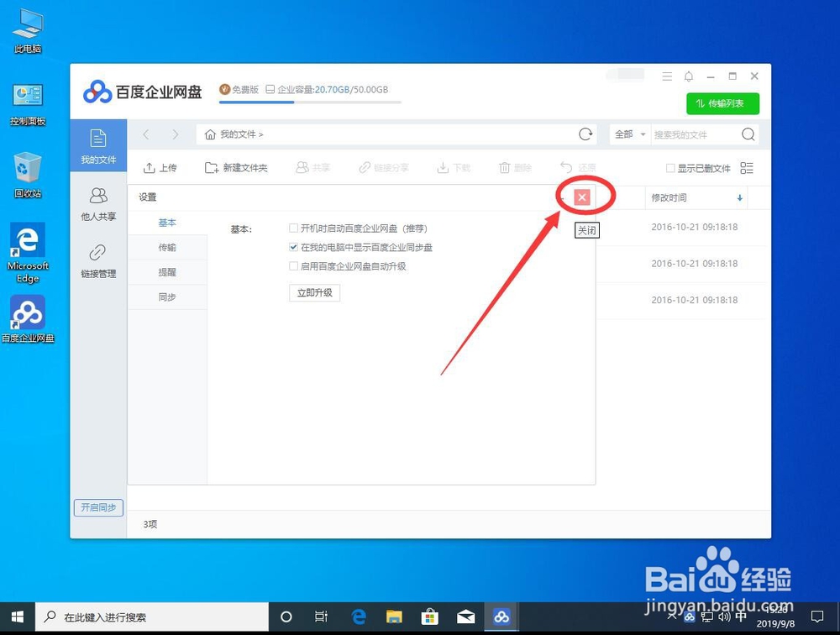This screenshot has width=840, height=635.
Task: Select the 传输 settings tab
Action: [167, 247]
